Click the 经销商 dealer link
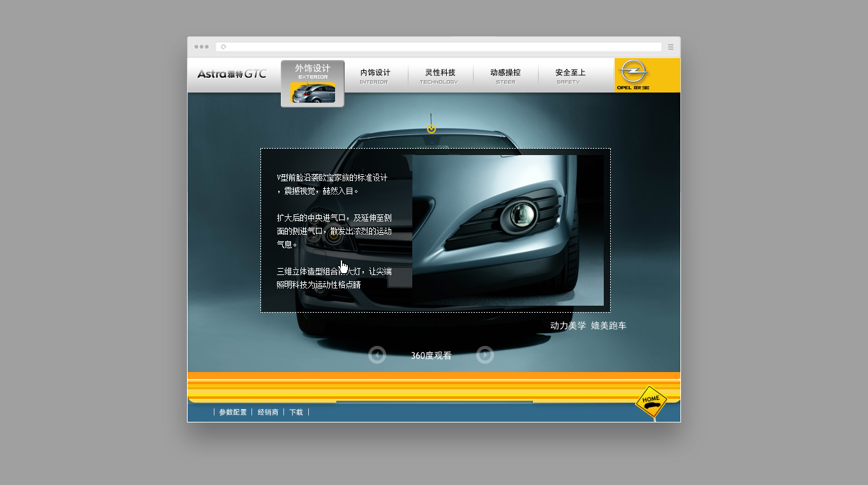The width and height of the screenshot is (868, 485). (268, 412)
